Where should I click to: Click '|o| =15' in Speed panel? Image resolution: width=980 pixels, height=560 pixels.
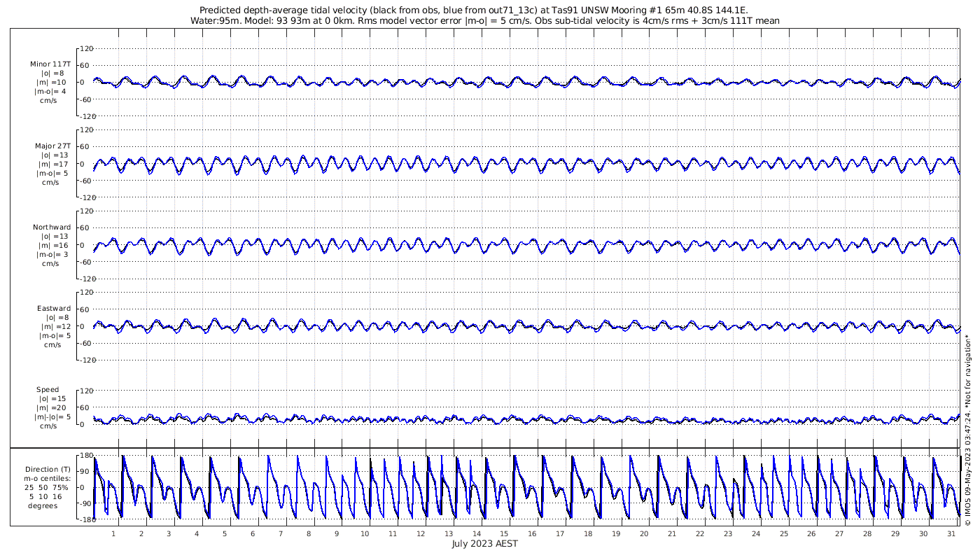[x=52, y=398]
